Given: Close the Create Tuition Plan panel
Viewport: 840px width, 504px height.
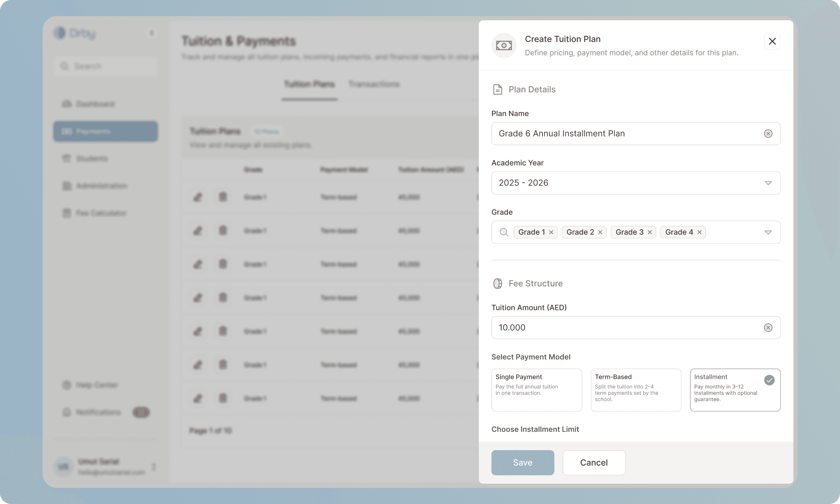Looking at the screenshot, I should (x=772, y=41).
